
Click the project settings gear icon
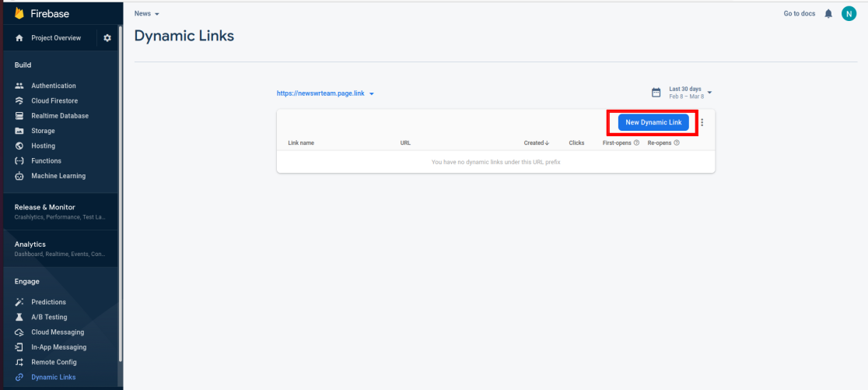click(x=107, y=38)
